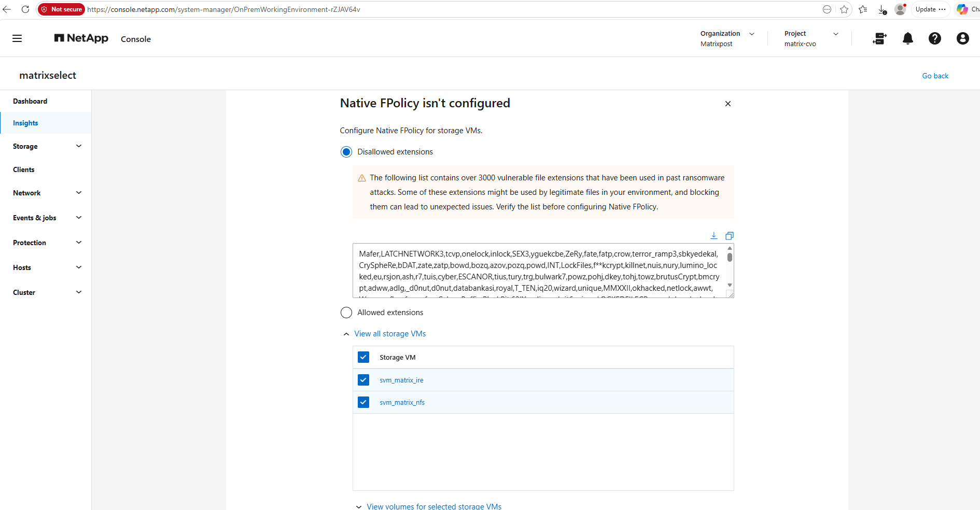Open the hamburger navigation menu
This screenshot has width=980, height=510.
[17, 38]
